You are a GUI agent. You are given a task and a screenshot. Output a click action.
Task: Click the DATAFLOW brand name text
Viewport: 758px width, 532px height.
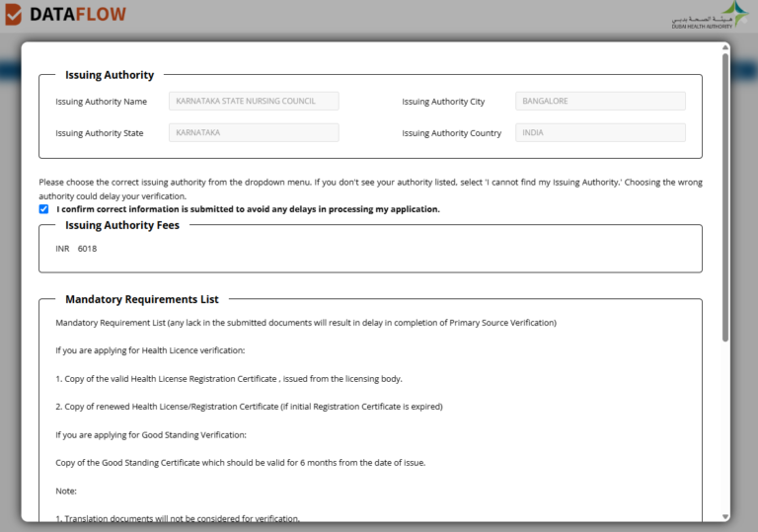tap(77, 15)
